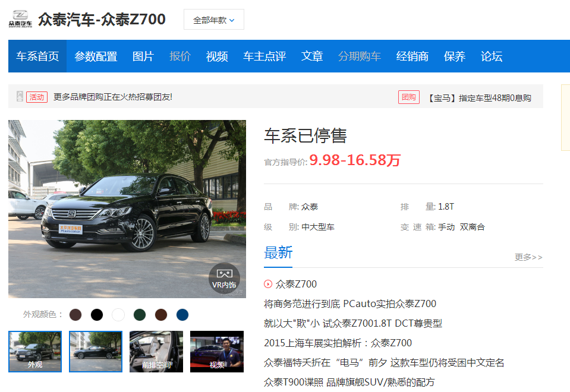This screenshot has width=570, height=392.
Task: Select the brown exterior color swatch
Action: tap(161, 315)
